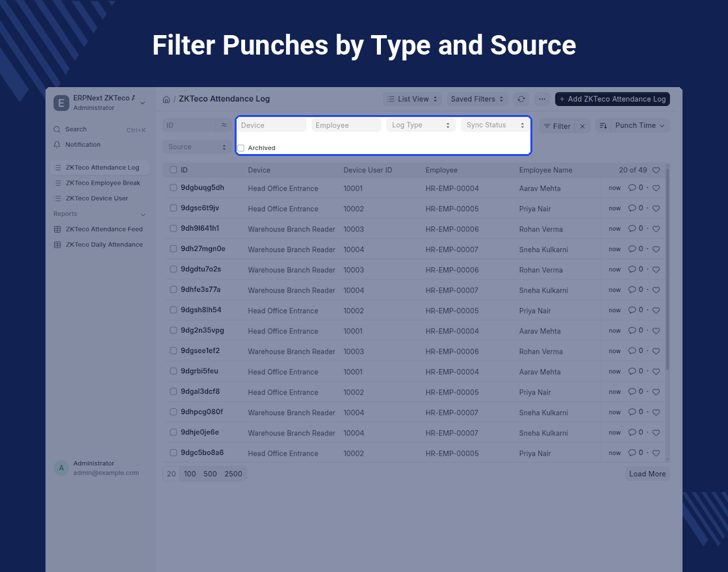Clear filters with the X button
The image size is (728, 572).
pyautogui.click(x=582, y=126)
